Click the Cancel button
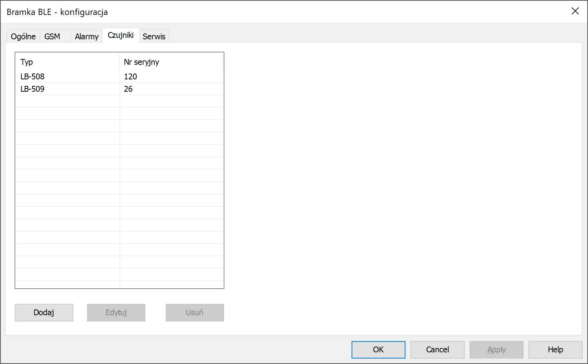 (x=438, y=350)
